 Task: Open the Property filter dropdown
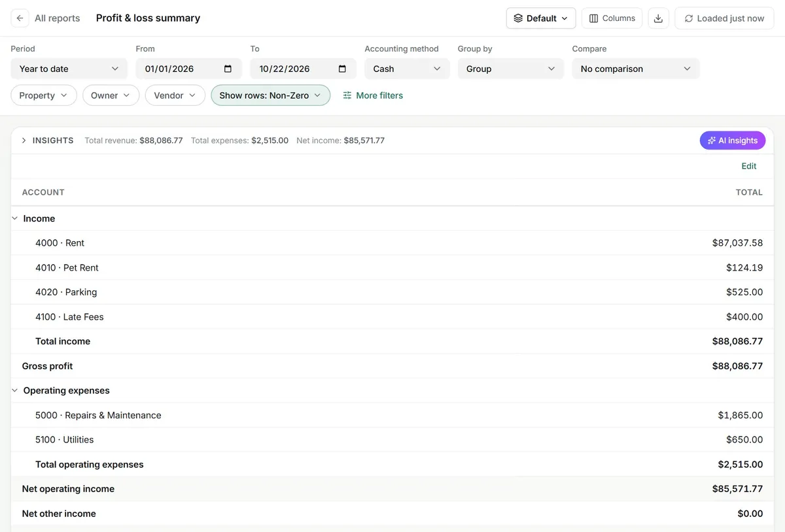[x=44, y=95]
